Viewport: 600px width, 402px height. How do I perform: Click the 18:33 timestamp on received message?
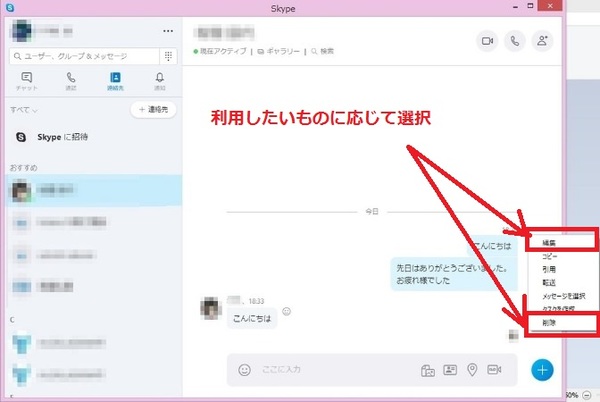coord(256,301)
